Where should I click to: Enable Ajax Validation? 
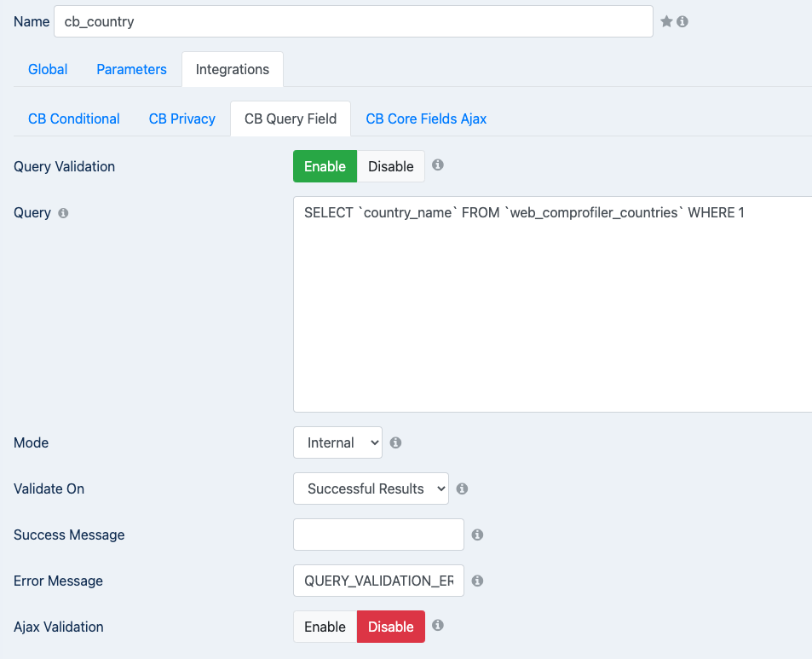pos(325,627)
